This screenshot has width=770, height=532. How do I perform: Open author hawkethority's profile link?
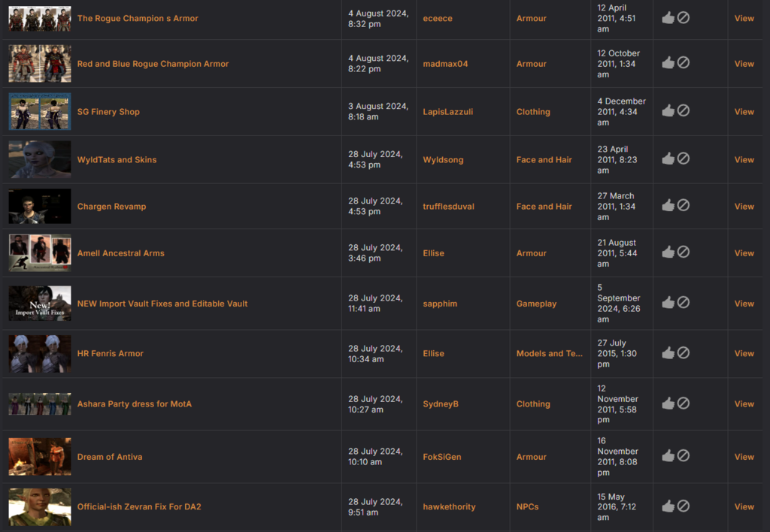tap(449, 507)
